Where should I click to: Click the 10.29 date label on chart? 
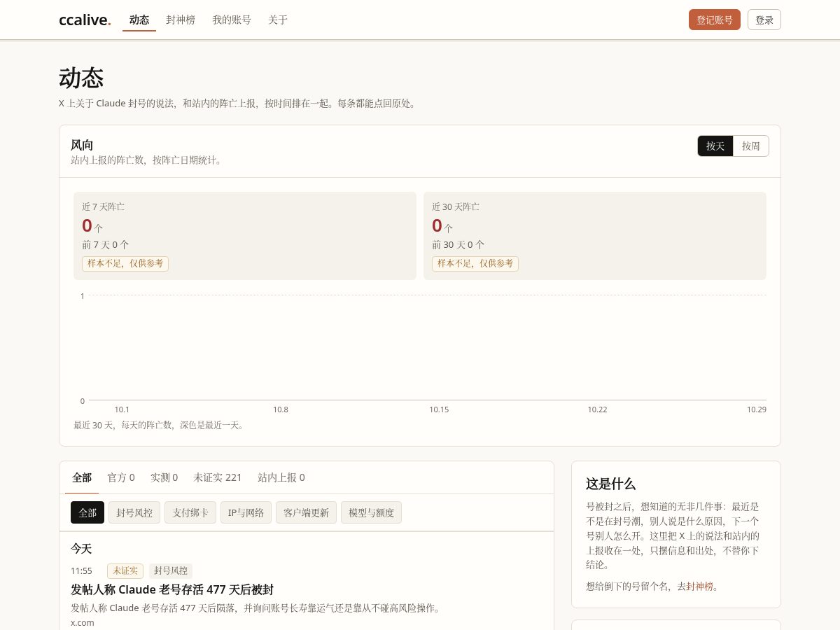coord(757,409)
